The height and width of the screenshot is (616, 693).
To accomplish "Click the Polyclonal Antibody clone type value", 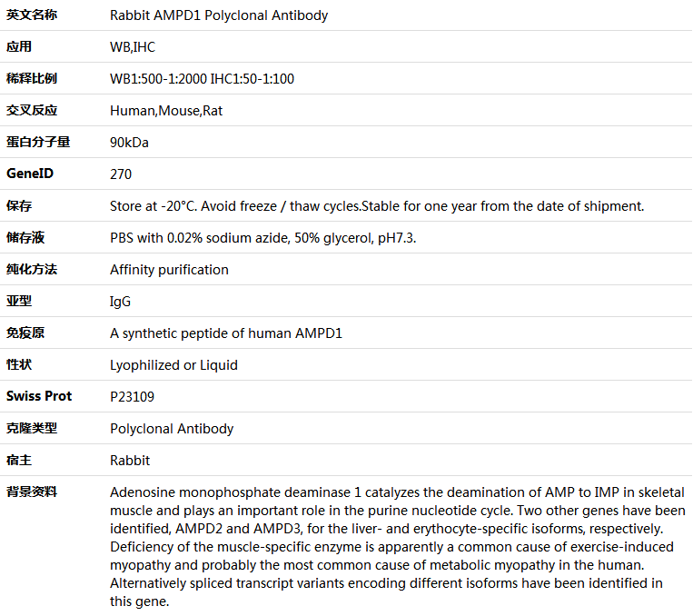I will (172, 430).
